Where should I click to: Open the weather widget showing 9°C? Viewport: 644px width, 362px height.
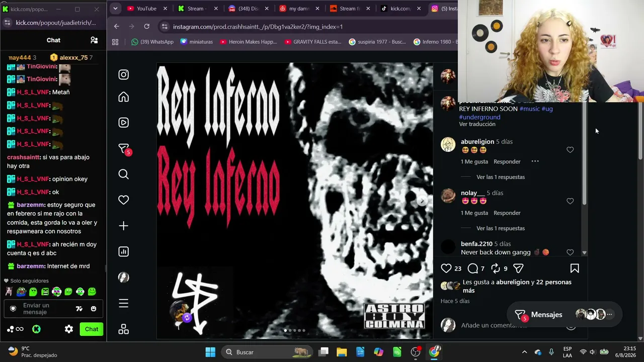tap(33, 352)
